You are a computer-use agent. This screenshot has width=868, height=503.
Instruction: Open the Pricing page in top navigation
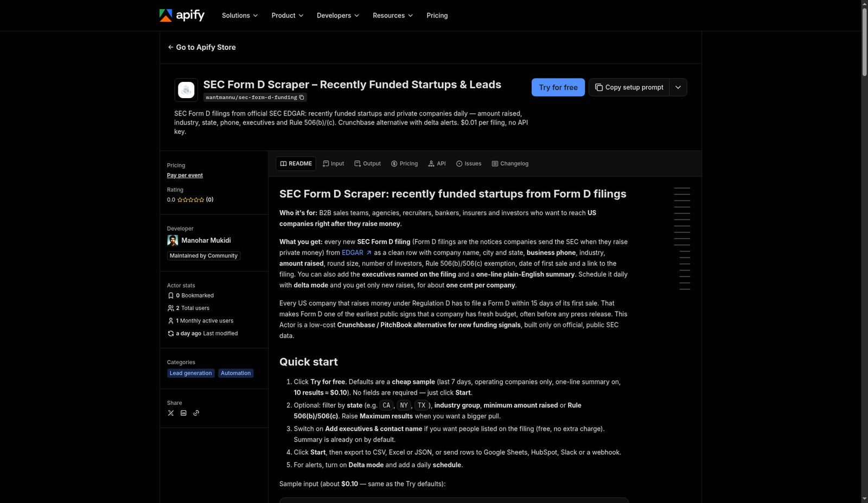pos(437,15)
